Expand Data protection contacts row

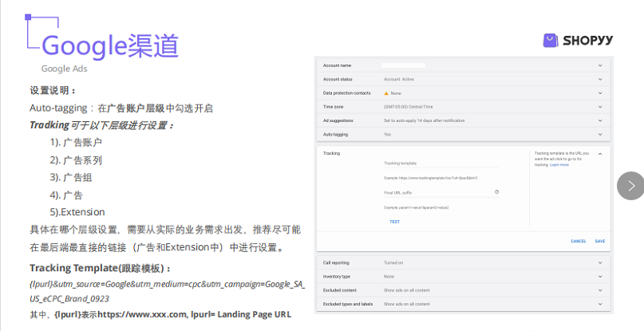(600, 93)
